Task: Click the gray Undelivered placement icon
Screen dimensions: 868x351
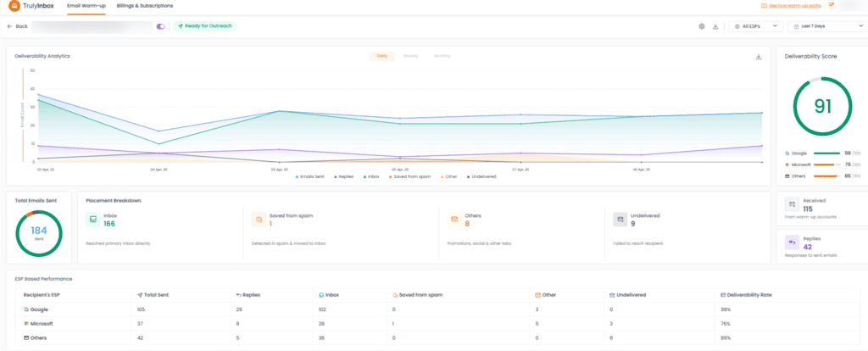Action: click(620, 220)
